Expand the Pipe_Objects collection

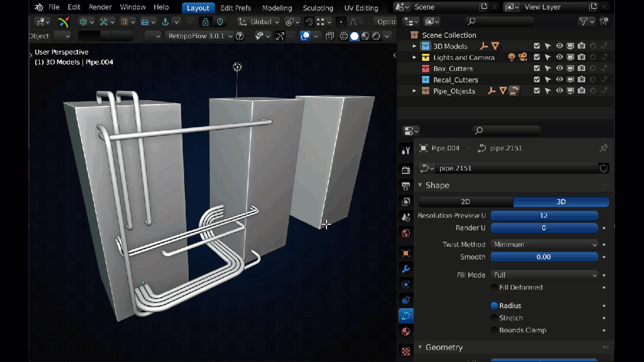(x=415, y=91)
